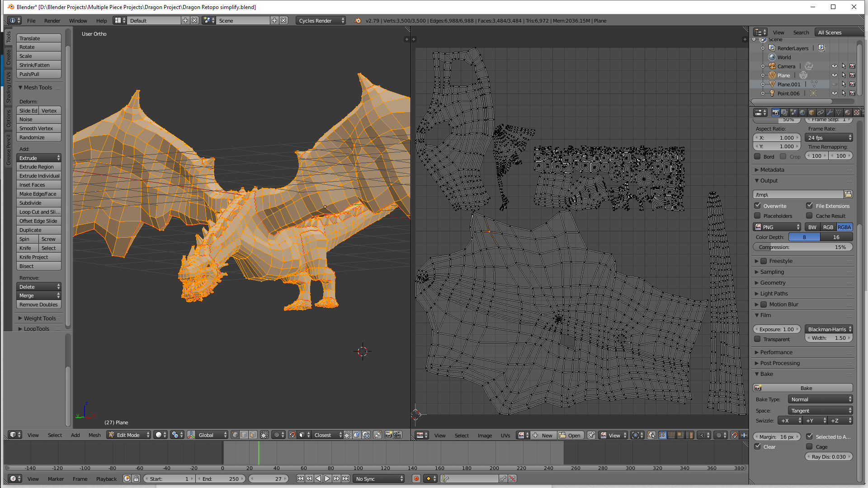Image resolution: width=868 pixels, height=488 pixels.
Task: Open the Texture properties tab (checker icon)
Action: point(857,113)
